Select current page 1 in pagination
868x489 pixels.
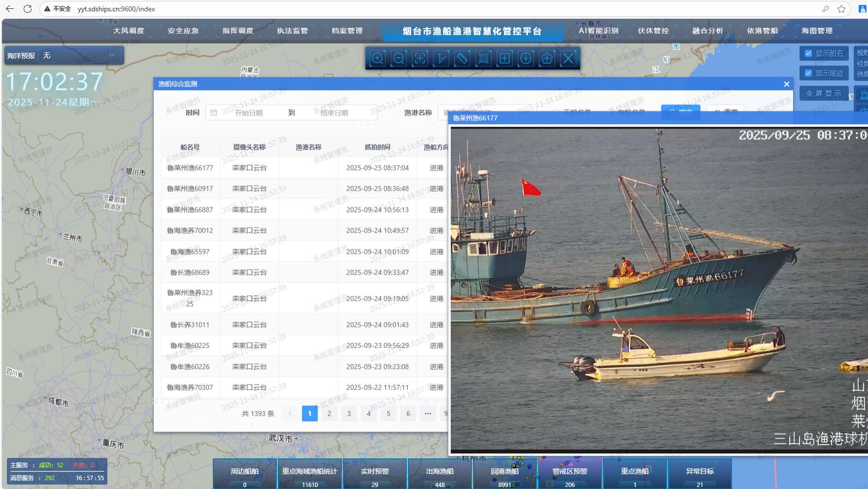point(310,414)
